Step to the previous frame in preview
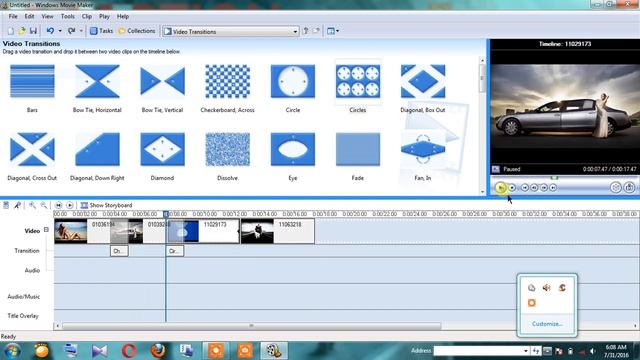Viewport: 640px width, 360px height. point(534,188)
